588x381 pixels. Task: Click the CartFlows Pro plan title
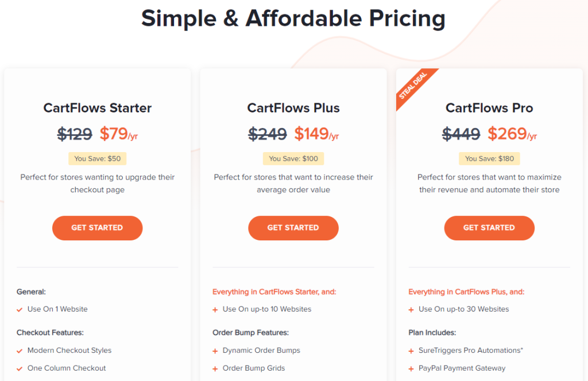point(489,108)
